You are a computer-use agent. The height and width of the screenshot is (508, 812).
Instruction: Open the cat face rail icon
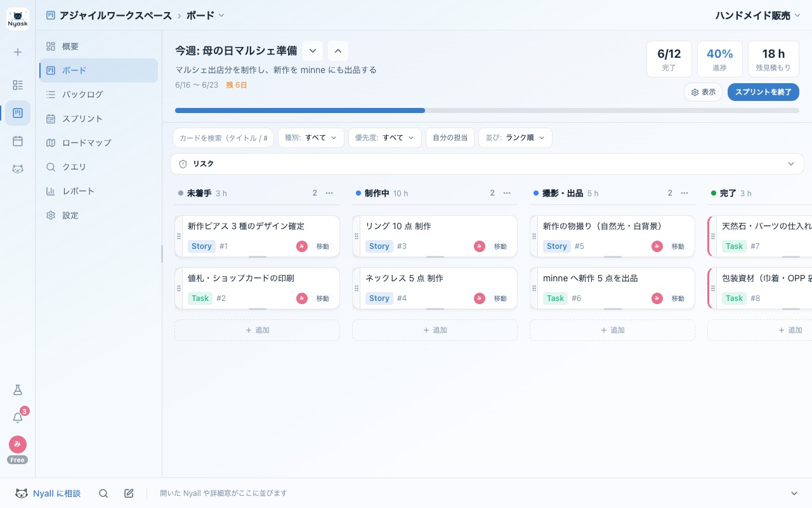18,169
